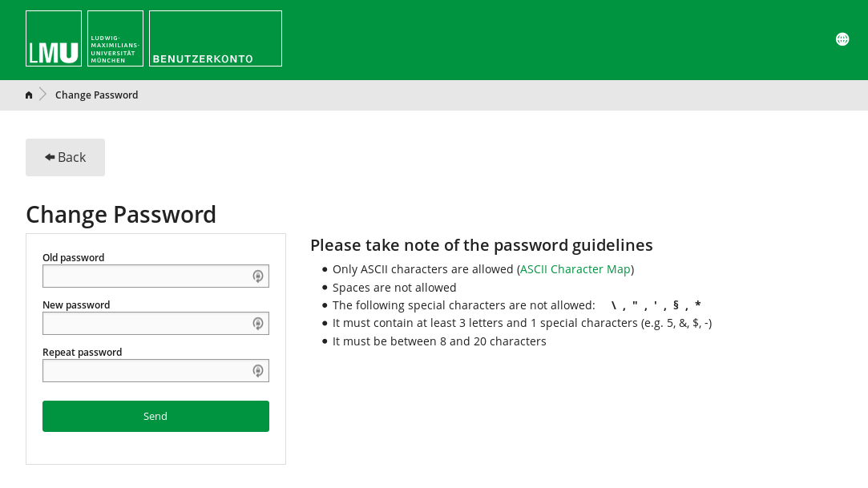
Task: Click the Benutzerkonto header logo
Action: 215,38
